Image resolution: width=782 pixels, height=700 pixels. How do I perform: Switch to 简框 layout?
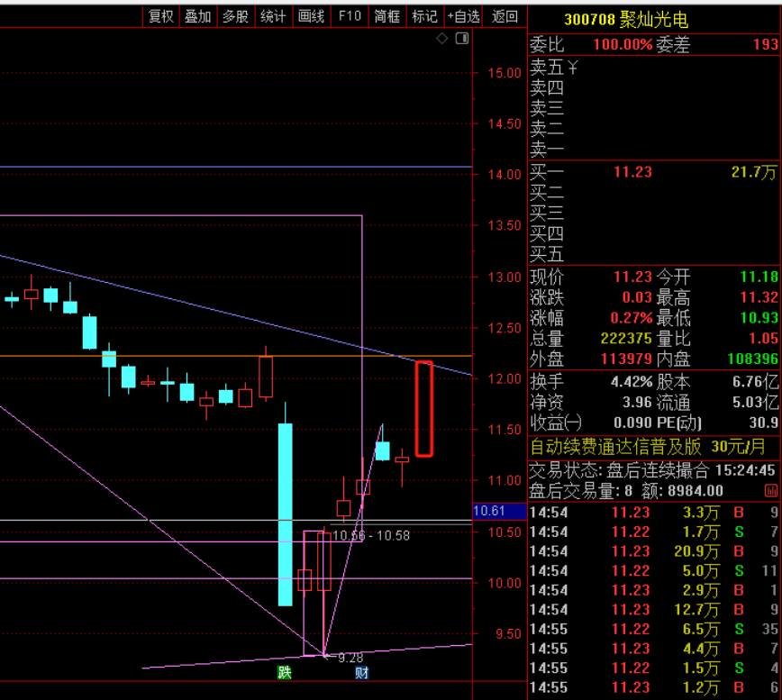coord(387,16)
